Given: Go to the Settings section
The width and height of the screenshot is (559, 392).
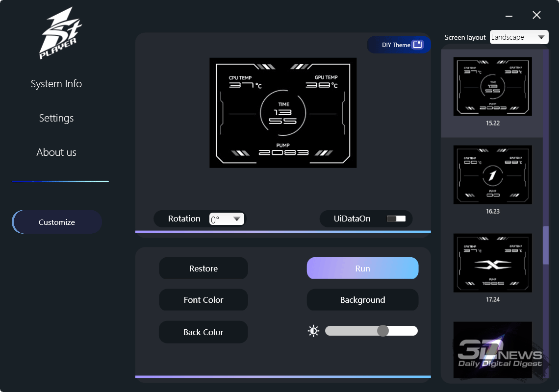Looking at the screenshot, I should [56, 118].
